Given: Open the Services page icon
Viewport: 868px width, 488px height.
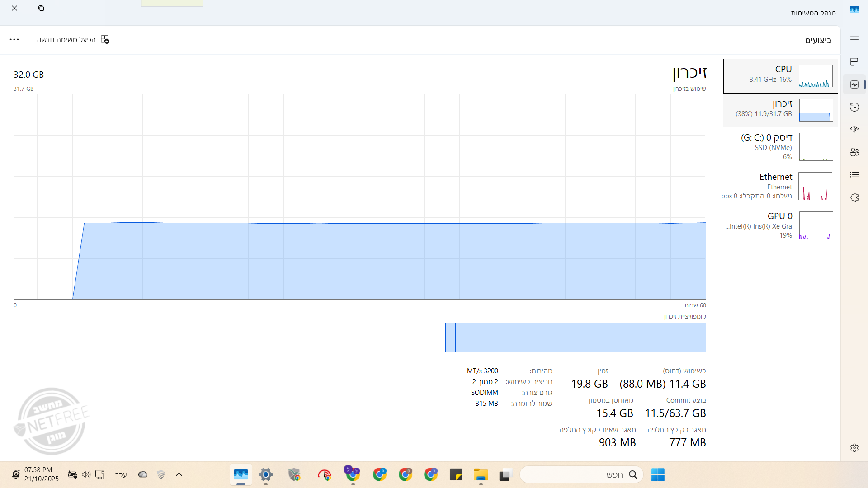Looking at the screenshot, I should coord(854,197).
